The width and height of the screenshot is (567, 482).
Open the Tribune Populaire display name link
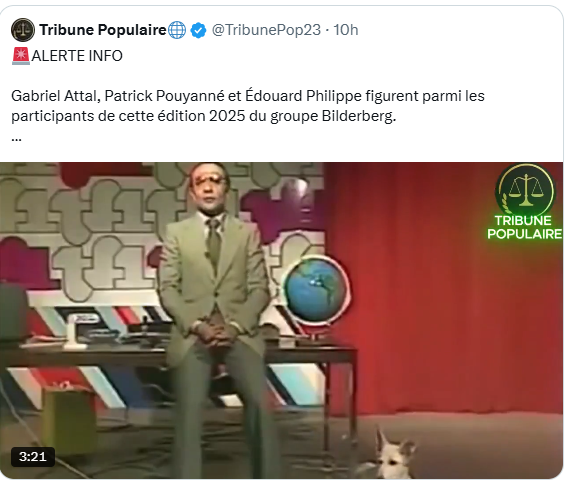[x=103, y=30]
